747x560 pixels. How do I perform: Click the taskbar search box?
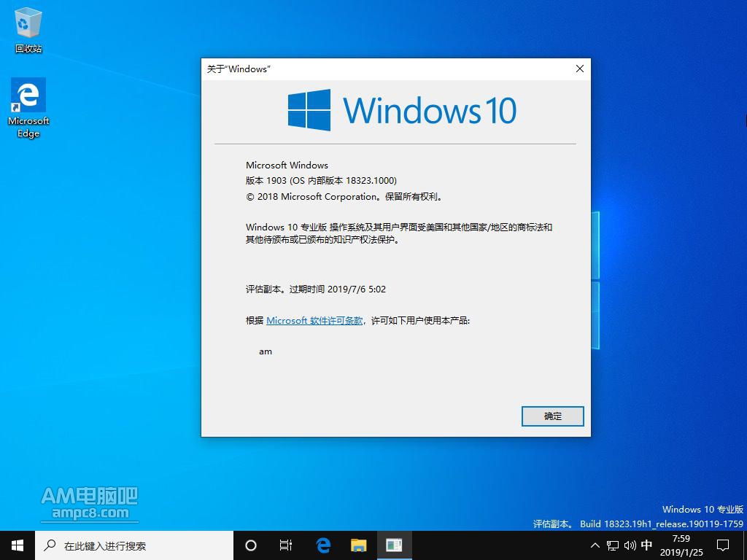[134, 545]
